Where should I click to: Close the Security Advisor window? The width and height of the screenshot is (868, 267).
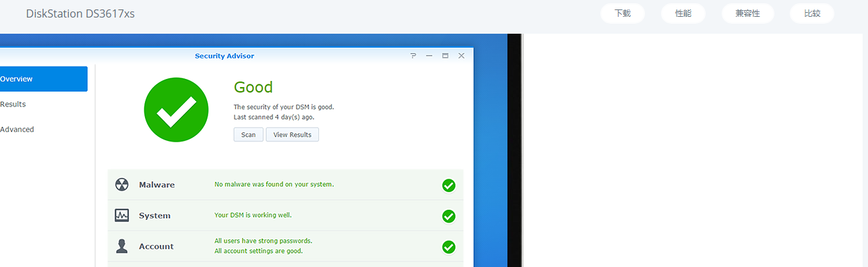[x=462, y=56]
